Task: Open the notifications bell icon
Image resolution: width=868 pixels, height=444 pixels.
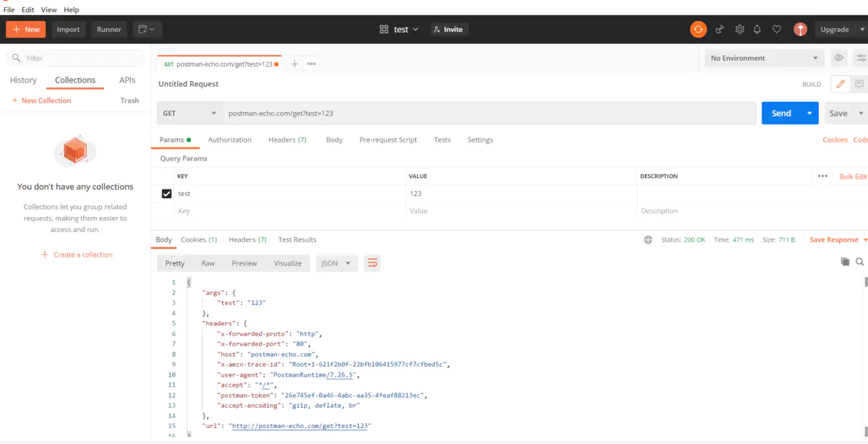Action: 757,30
